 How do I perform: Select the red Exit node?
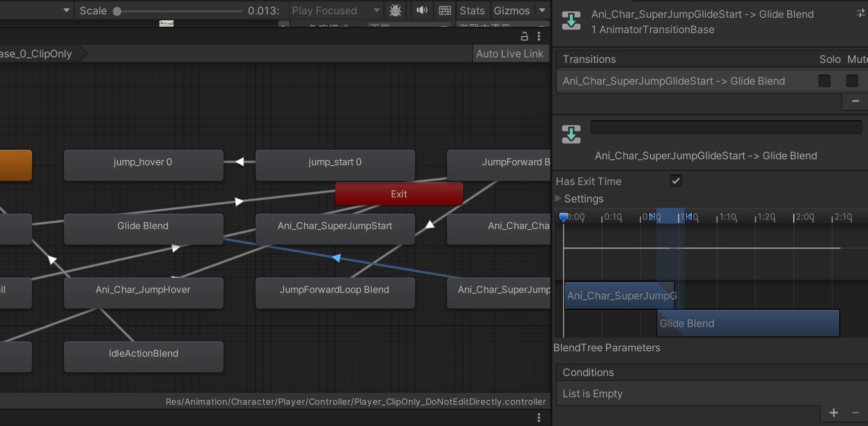tap(399, 194)
